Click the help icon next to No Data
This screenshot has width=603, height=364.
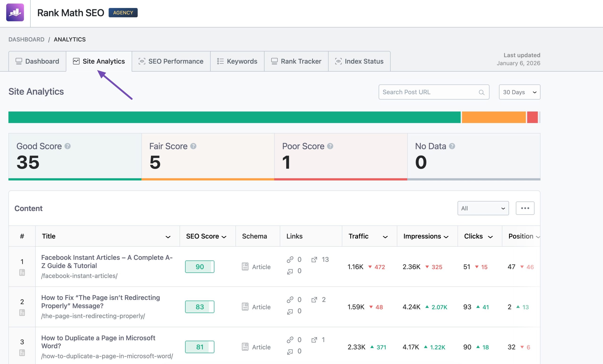(x=452, y=146)
